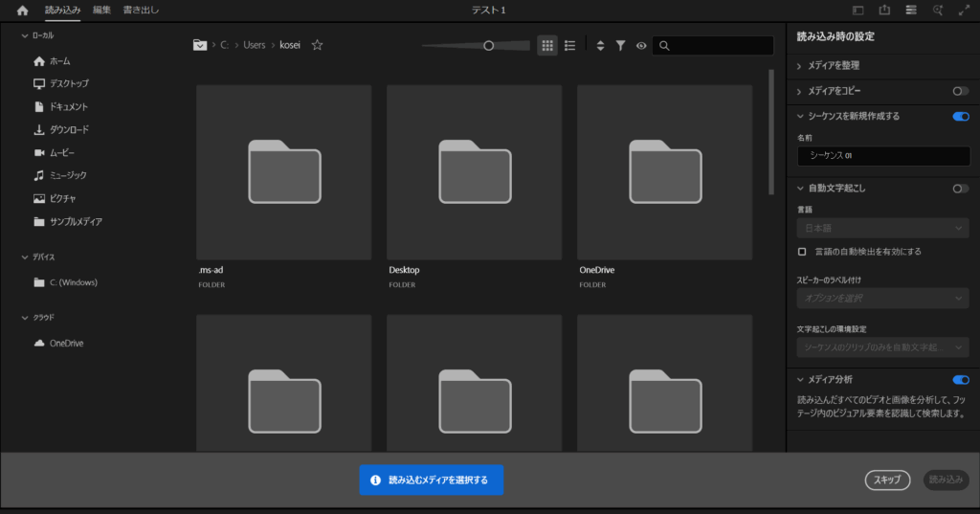Collapse the クラウド section
The height and width of the screenshot is (514, 980).
point(25,318)
